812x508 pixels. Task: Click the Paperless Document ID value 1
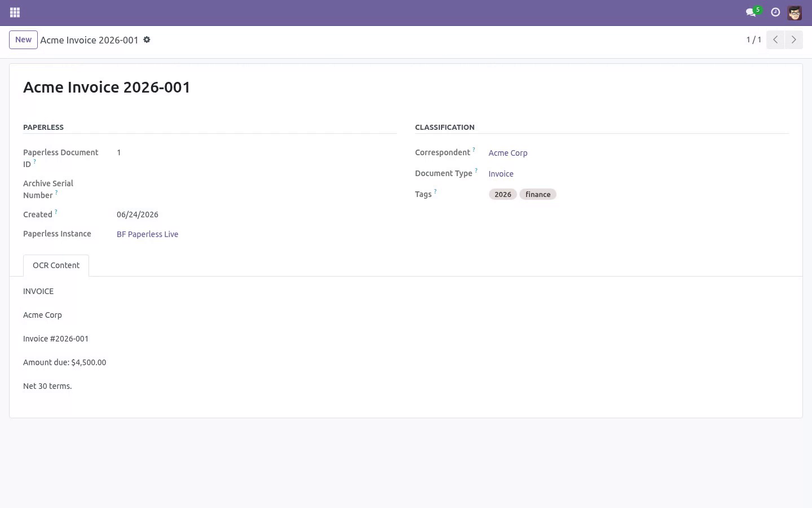click(x=119, y=152)
